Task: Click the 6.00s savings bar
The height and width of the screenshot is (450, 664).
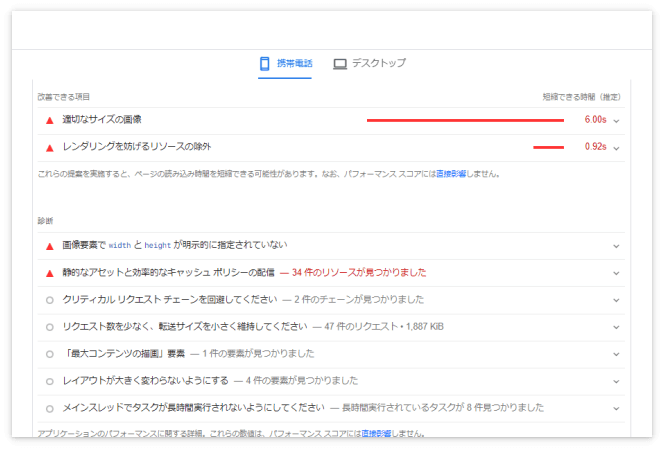Action: point(465,121)
